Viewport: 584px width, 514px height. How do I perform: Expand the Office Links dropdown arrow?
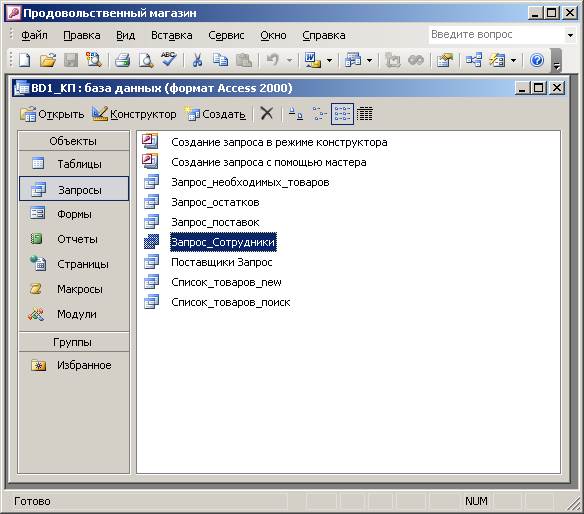(329, 60)
